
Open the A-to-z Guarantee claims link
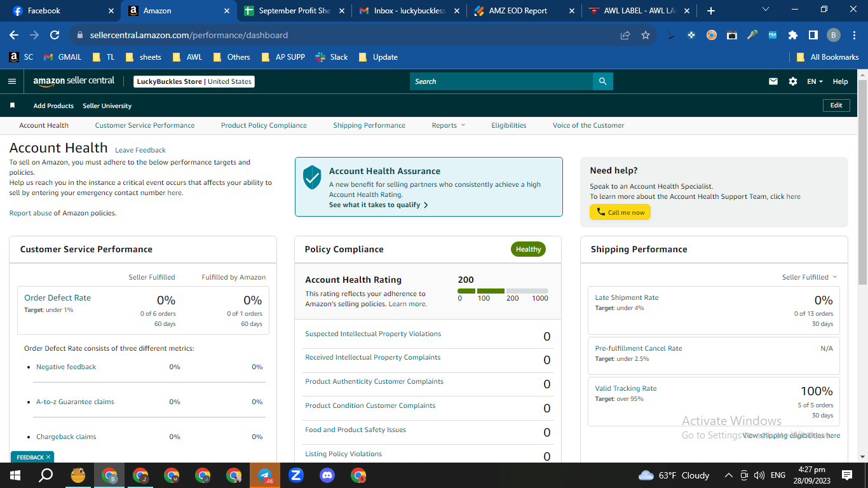pyautogui.click(x=75, y=402)
